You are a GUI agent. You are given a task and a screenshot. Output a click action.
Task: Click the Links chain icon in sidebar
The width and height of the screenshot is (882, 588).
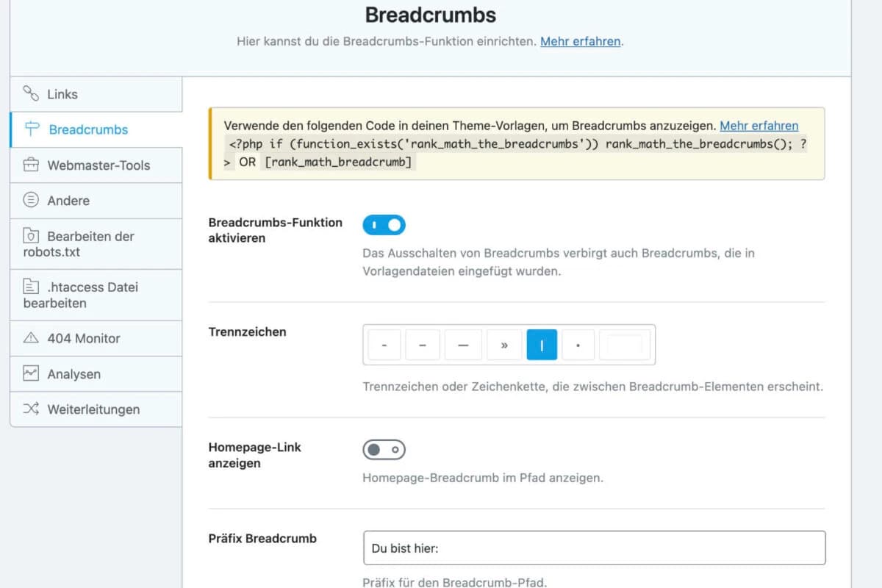[x=31, y=93]
